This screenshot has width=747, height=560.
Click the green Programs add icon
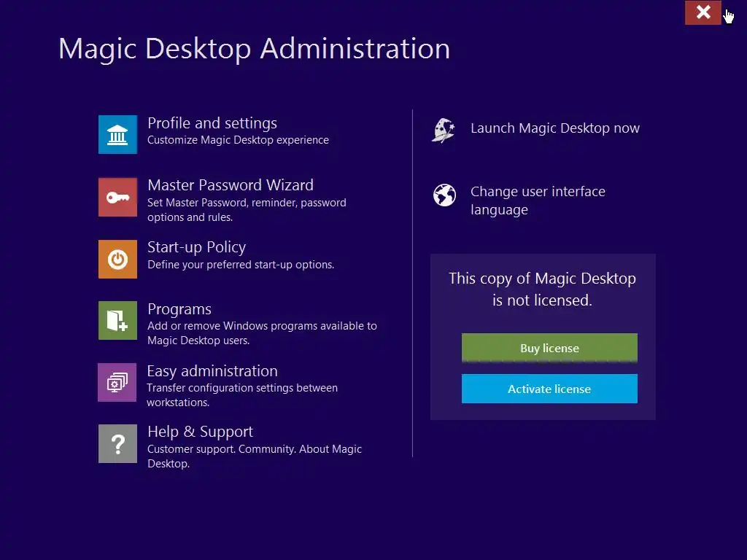117,321
